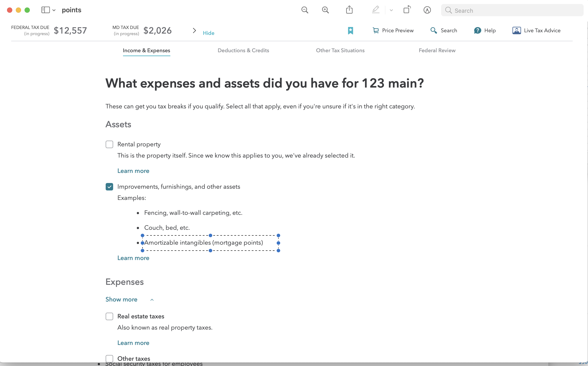Viewport: 588px width, 366px height.
Task: Switch to Income & Expenses tab
Action: (147, 50)
